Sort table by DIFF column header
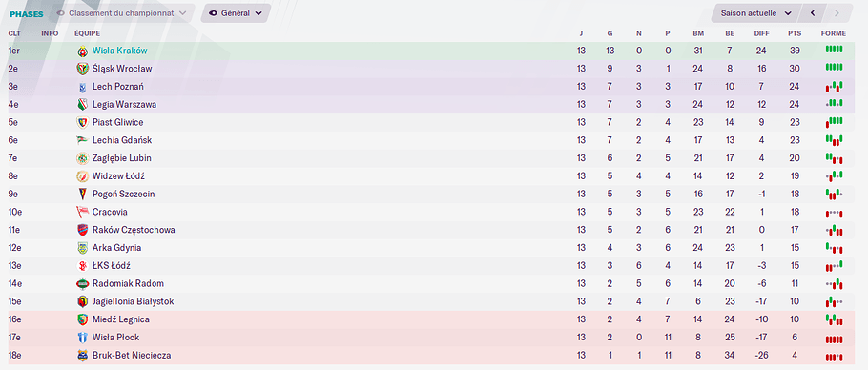This screenshot has width=868, height=370. tap(762, 33)
